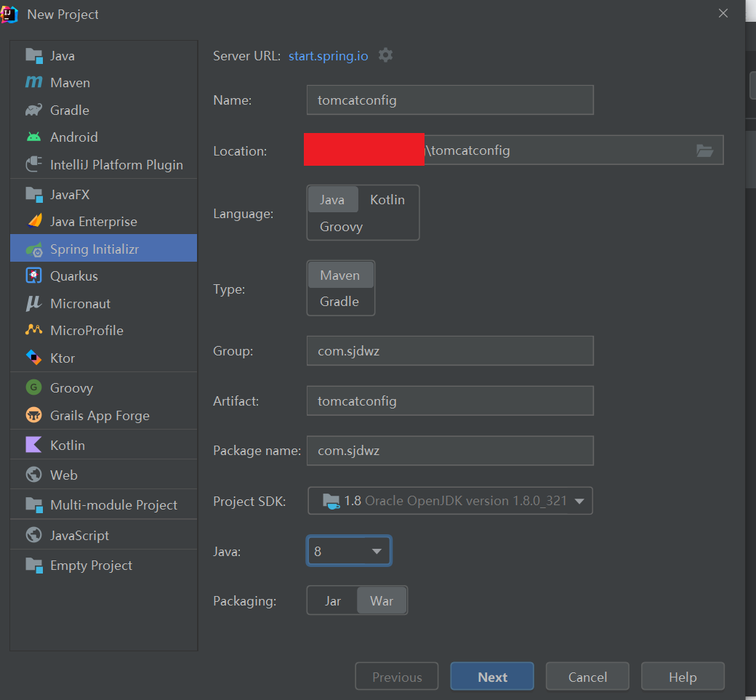This screenshot has height=700, width=756.
Task: Open the Java version dropdown
Action: [349, 551]
